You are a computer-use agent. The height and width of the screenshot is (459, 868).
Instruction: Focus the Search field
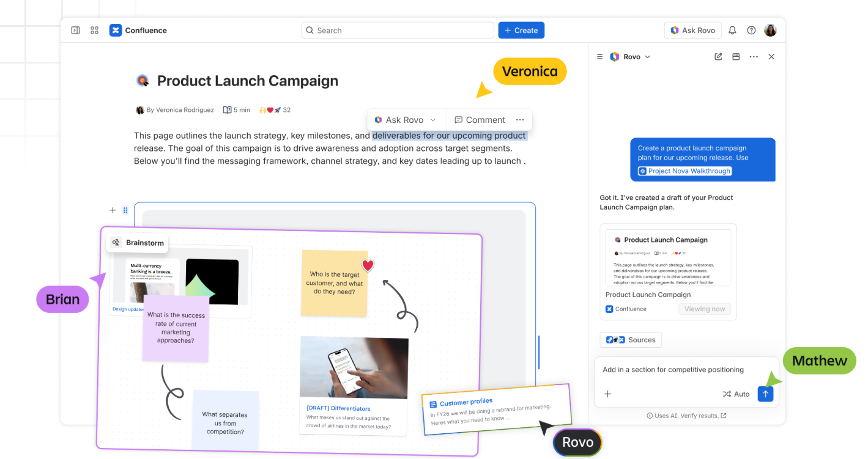coord(398,31)
